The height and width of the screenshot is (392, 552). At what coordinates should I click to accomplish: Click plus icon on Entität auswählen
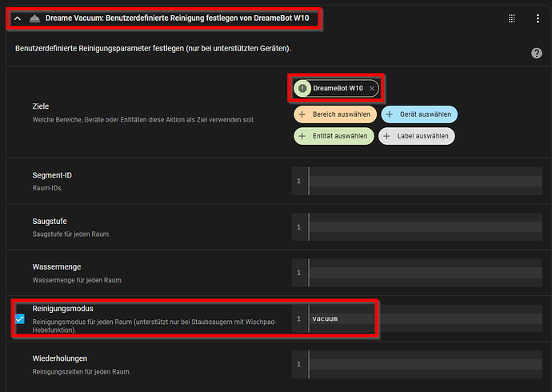(302, 136)
